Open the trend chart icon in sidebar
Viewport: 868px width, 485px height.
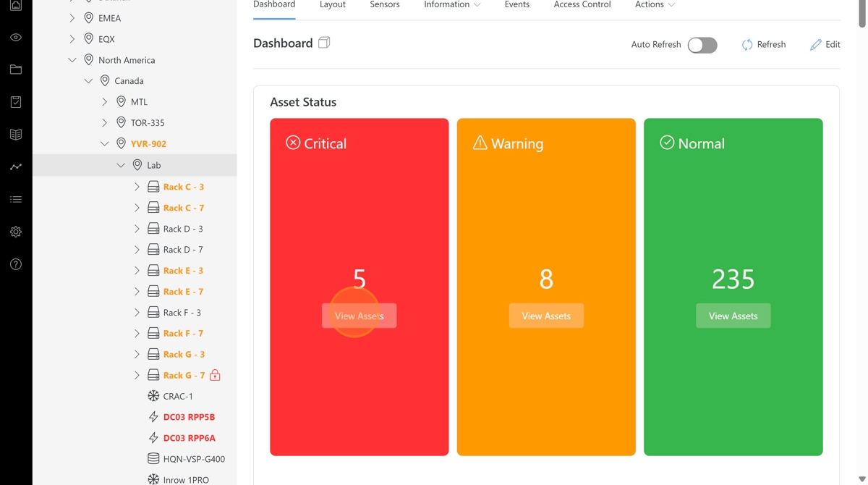pyautogui.click(x=16, y=167)
